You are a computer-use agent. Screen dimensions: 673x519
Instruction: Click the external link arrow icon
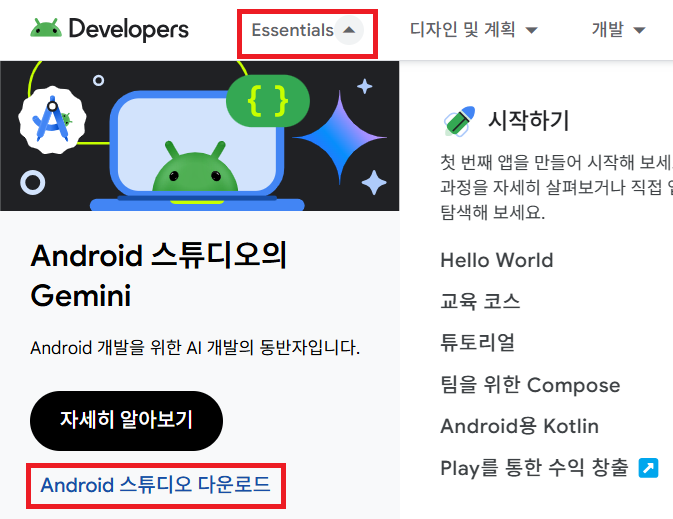tap(648, 468)
